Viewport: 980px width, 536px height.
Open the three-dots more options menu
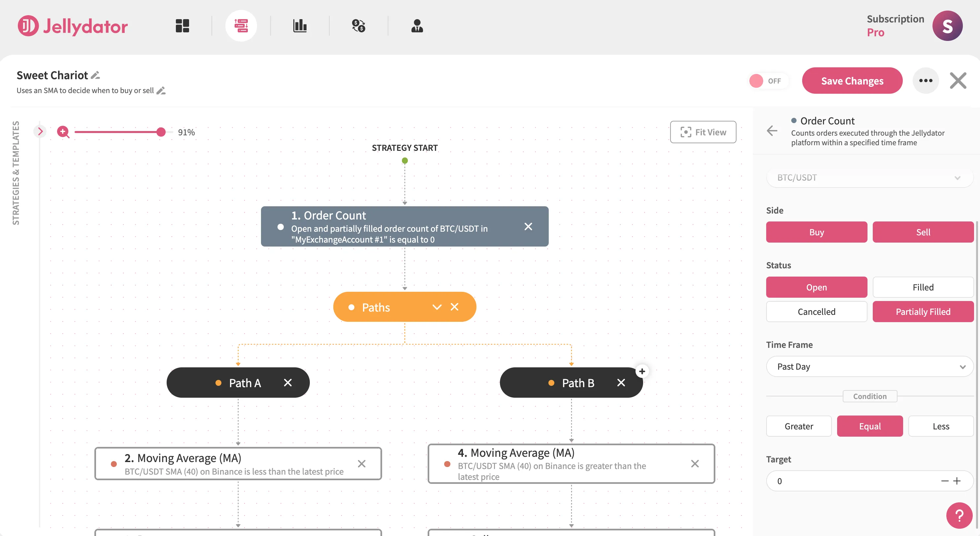pos(925,81)
